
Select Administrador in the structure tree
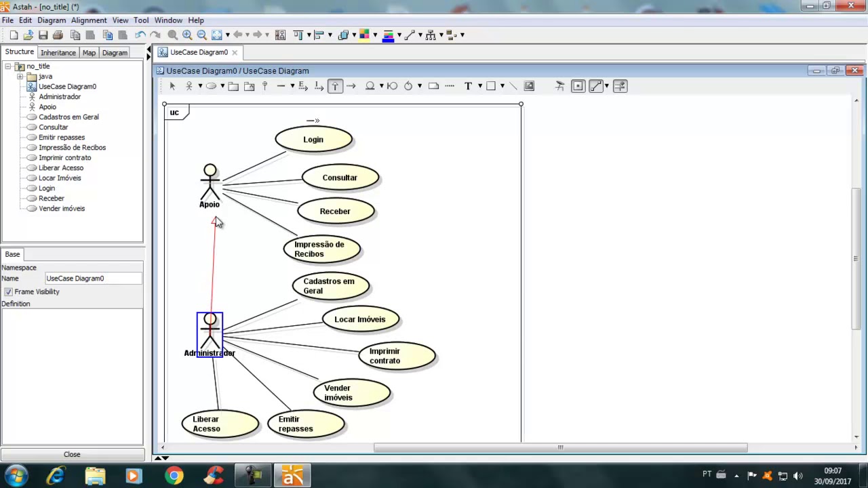(x=60, y=97)
